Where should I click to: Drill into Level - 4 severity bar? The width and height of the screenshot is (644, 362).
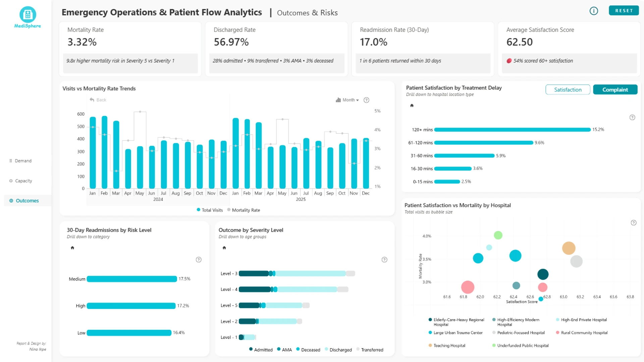coord(293,289)
